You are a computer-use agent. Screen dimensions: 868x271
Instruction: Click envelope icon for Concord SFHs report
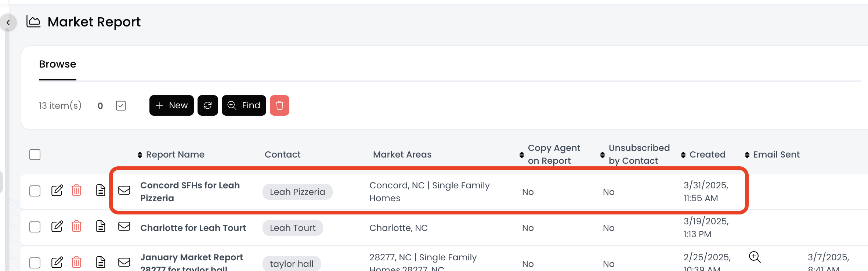coord(124,191)
